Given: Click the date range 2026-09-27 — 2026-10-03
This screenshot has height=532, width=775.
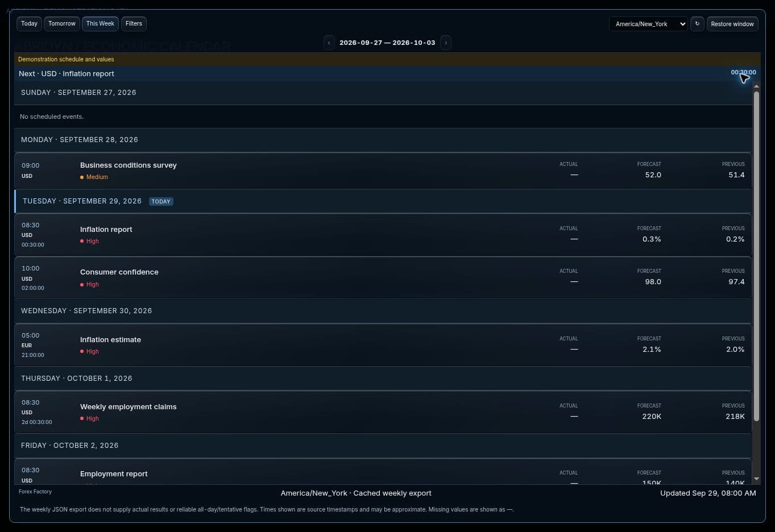Looking at the screenshot, I should click(387, 43).
